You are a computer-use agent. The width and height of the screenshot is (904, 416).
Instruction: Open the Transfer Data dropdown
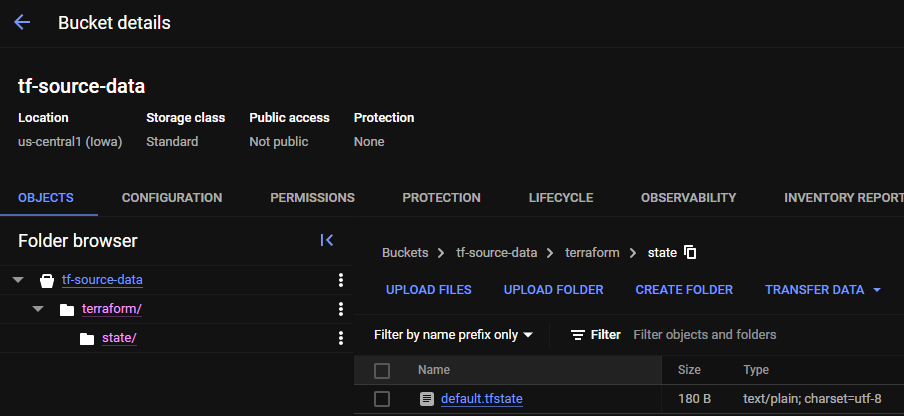pos(823,290)
